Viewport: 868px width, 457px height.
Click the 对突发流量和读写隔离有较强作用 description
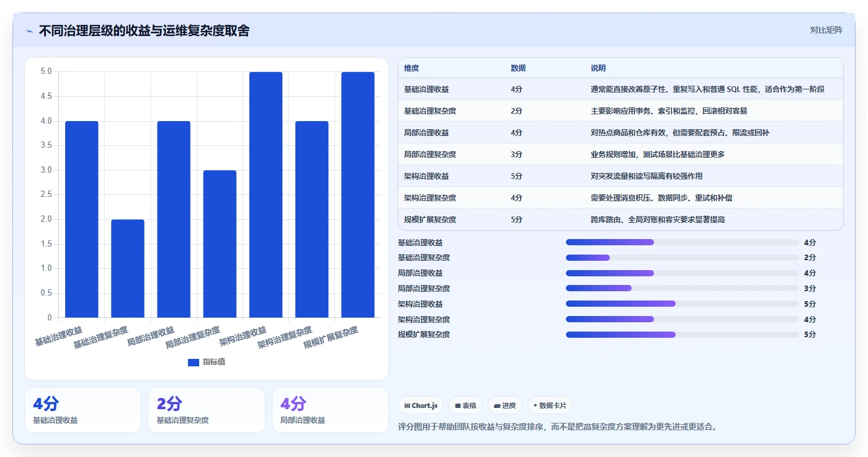(647, 176)
